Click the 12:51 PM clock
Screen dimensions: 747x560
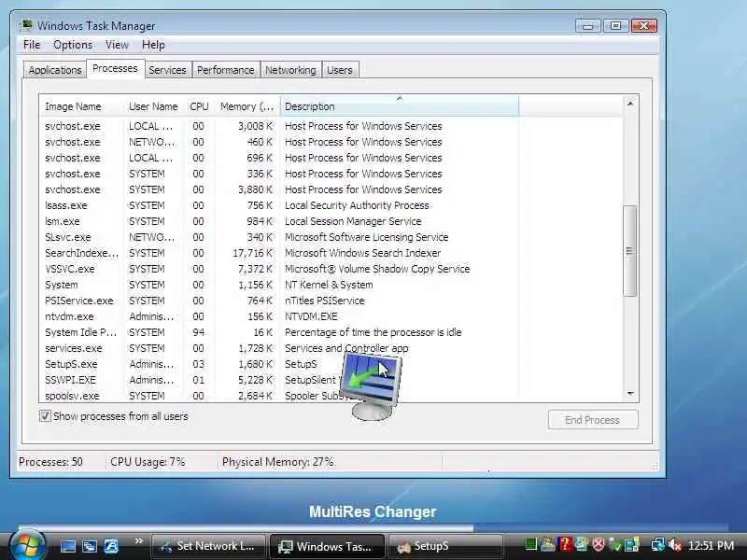(711, 546)
